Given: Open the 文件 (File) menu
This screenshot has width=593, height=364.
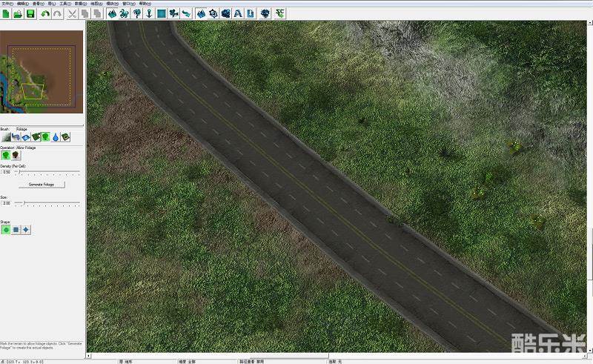Looking at the screenshot, I should tap(7, 3).
